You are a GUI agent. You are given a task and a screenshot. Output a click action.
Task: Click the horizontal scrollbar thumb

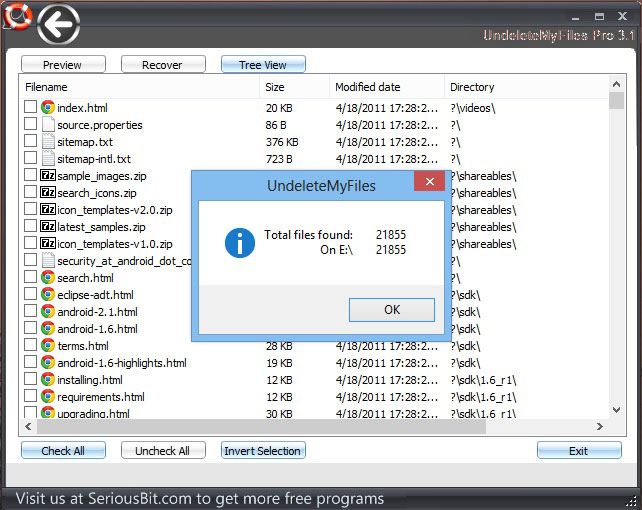tap(261, 427)
